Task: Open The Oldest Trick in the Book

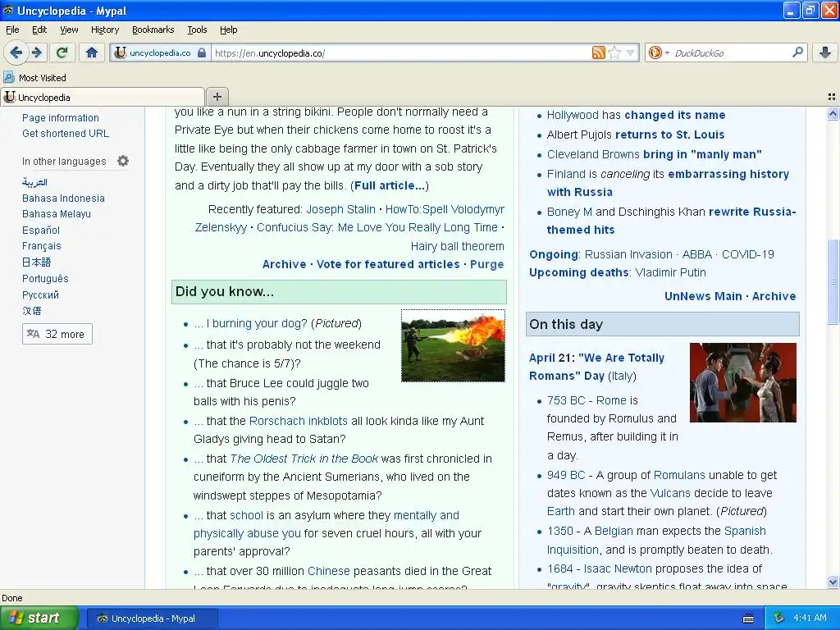Action: pyautogui.click(x=304, y=458)
